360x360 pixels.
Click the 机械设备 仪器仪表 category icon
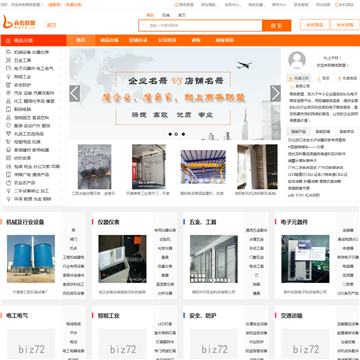tap(9, 52)
